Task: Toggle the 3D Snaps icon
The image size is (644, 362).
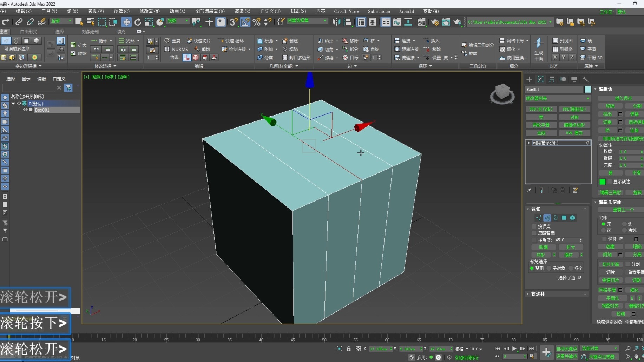Action: (x=234, y=22)
